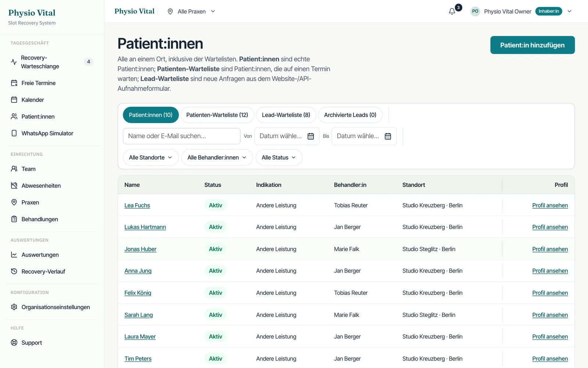Open Tim Peters patient link
This screenshot has height=368, width=588.
click(x=138, y=359)
